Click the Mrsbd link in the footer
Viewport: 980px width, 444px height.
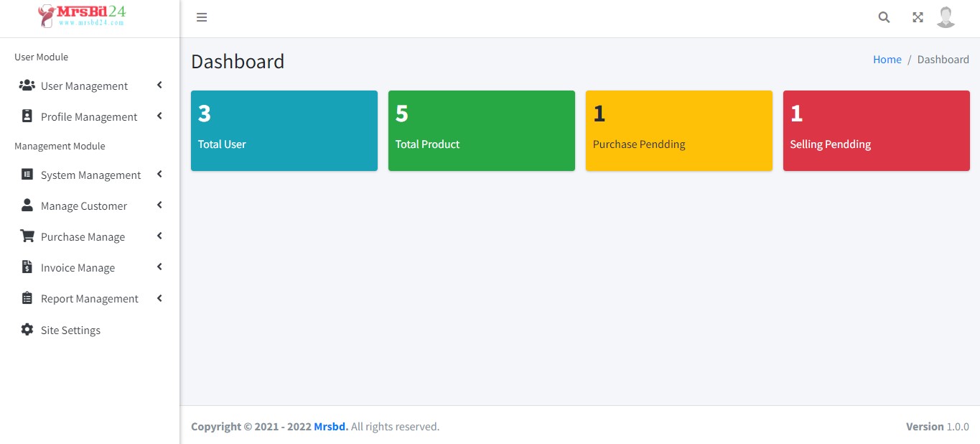click(330, 426)
